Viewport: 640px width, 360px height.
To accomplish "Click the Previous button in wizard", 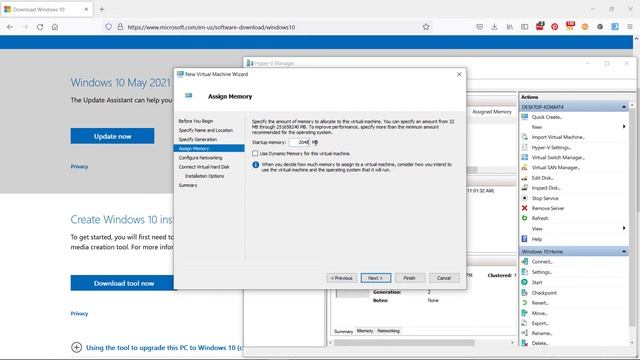I will [x=342, y=278].
